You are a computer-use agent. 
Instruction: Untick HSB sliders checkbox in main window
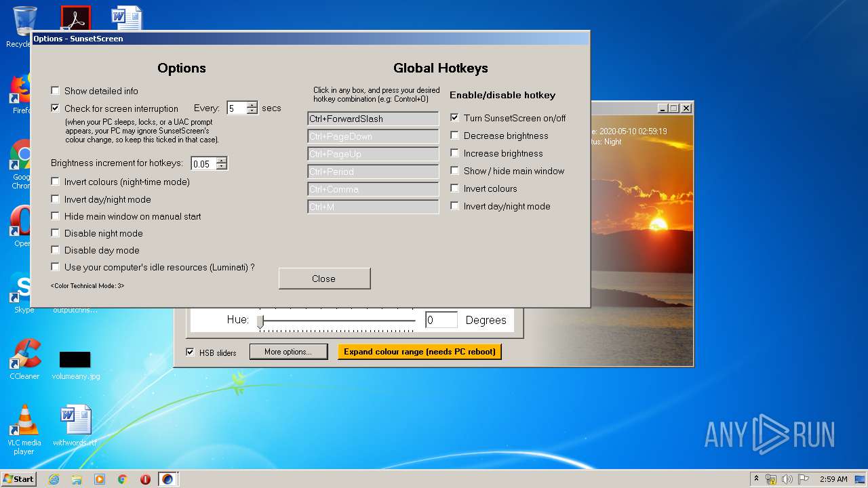191,352
